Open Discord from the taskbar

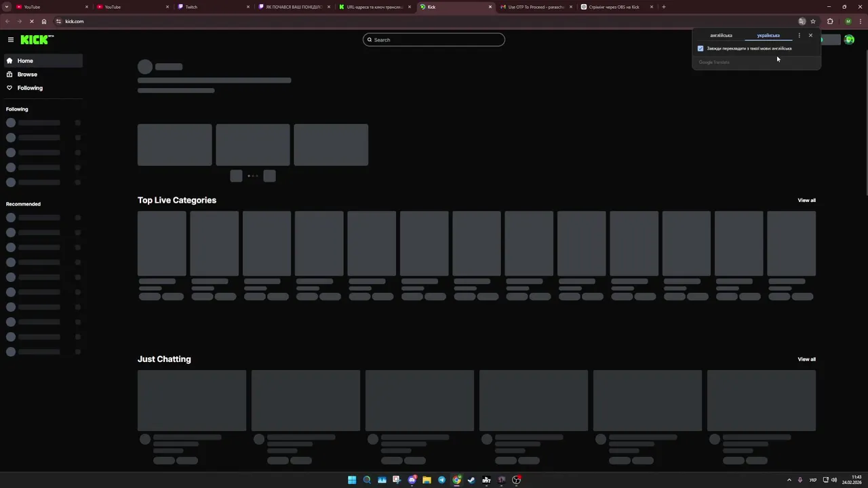tap(412, 480)
